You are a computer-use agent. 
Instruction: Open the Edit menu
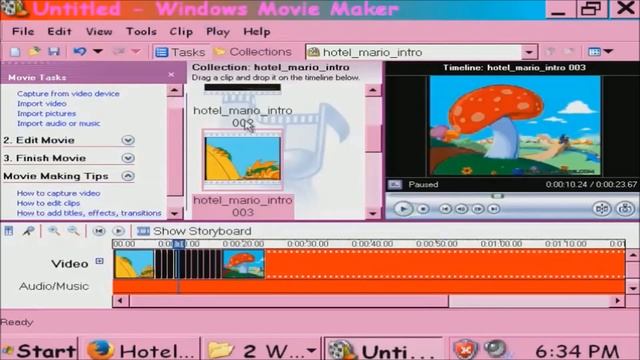[59, 31]
